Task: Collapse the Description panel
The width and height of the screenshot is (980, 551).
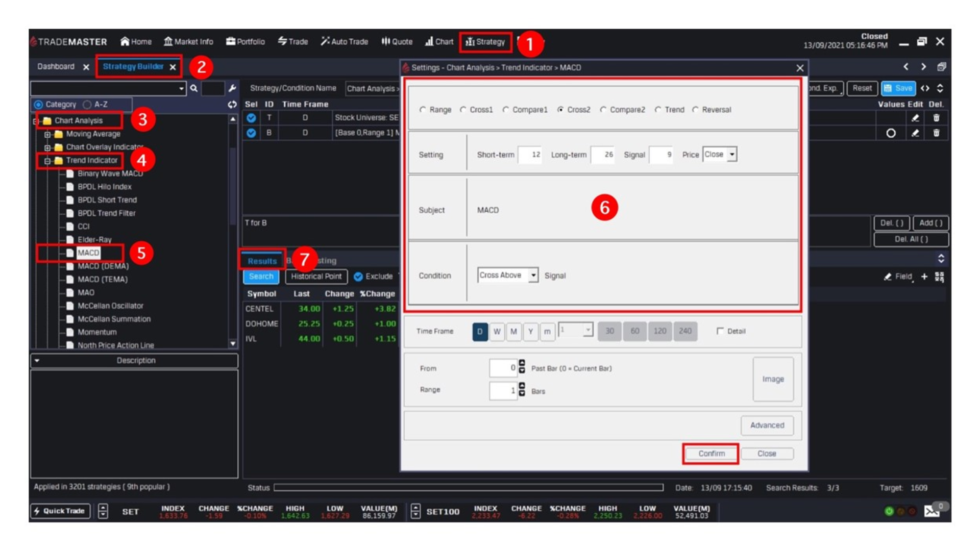Action: (37, 361)
